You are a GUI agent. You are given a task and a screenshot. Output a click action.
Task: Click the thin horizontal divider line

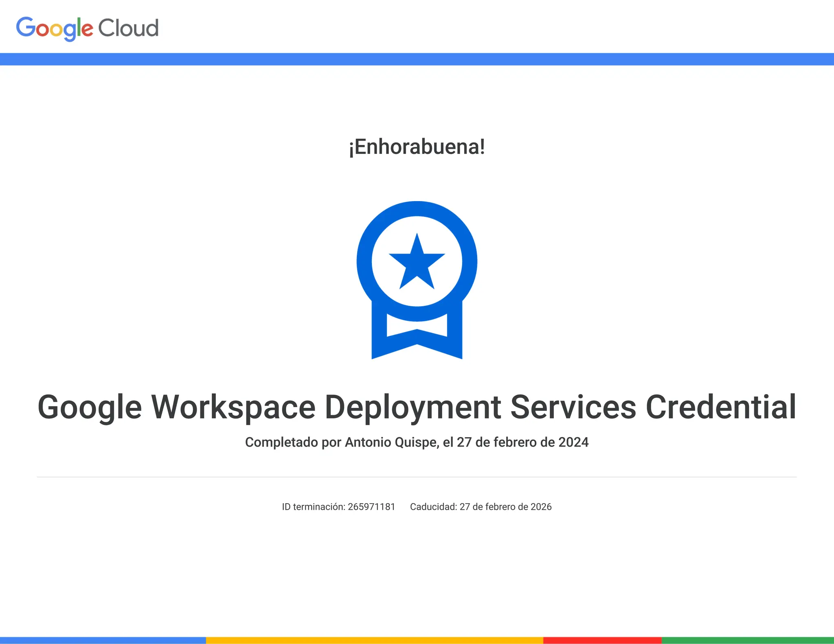coord(417,477)
